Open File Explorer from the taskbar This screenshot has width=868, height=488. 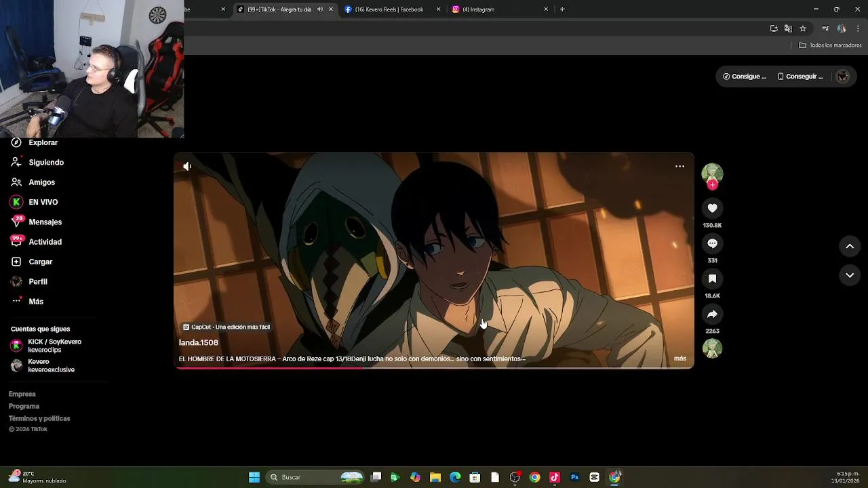click(435, 477)
